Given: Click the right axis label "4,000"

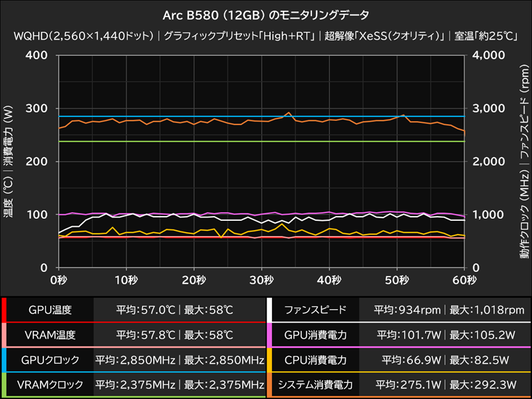Looking at the screenshot, I should [489, 55].
